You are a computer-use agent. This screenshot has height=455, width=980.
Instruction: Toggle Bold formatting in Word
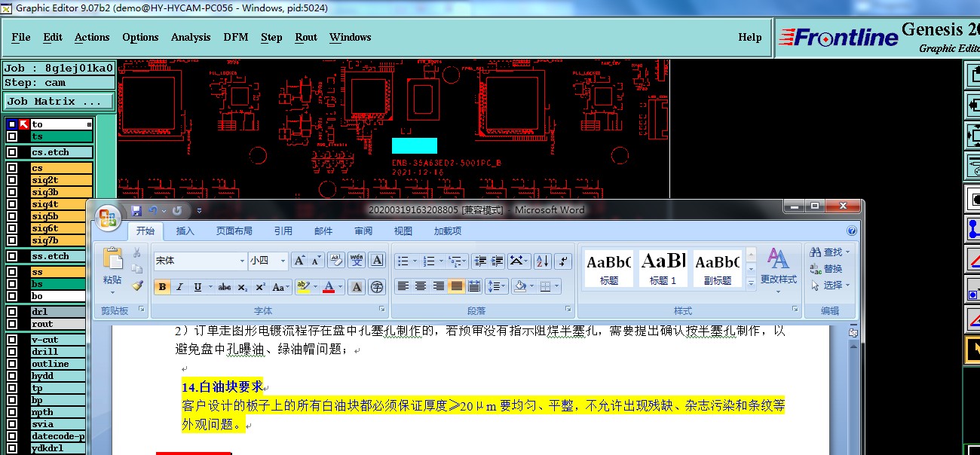162,287
